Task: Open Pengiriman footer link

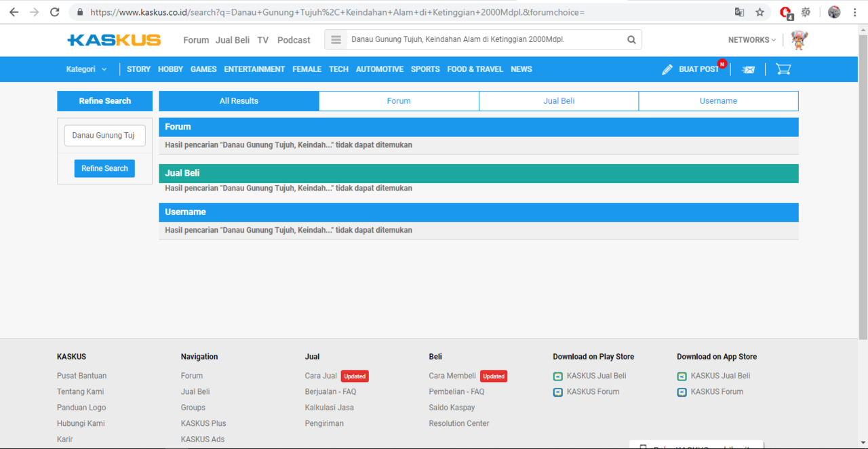Action: point(324,423)
